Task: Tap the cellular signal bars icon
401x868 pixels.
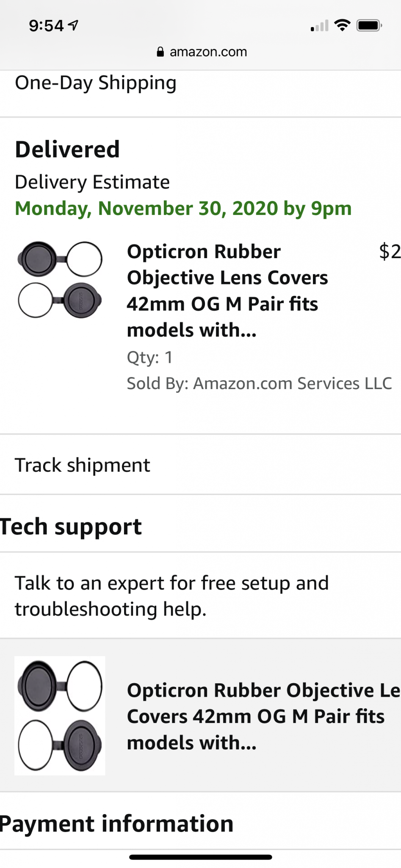Action: 319,26
